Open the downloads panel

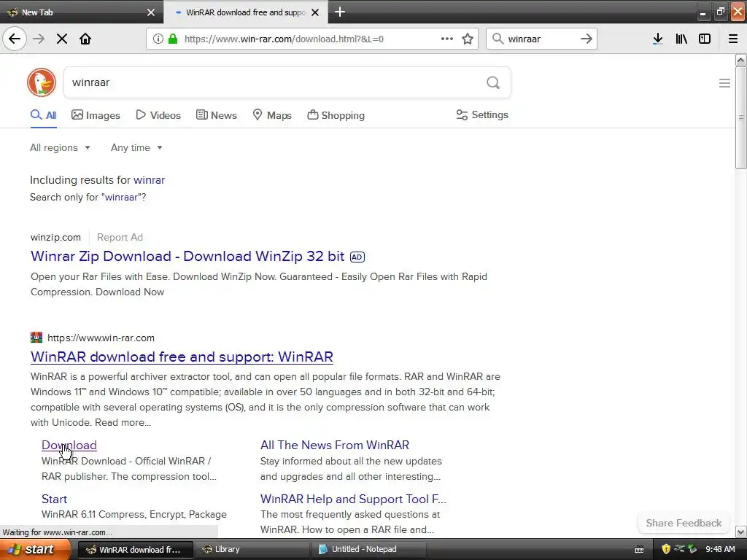pyautogui.click(x=658, y=39)
